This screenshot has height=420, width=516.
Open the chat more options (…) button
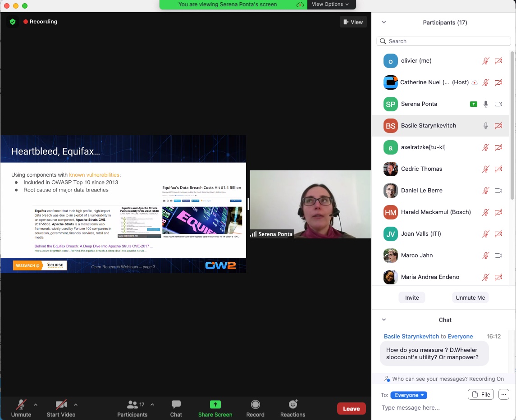coord(503,394)
